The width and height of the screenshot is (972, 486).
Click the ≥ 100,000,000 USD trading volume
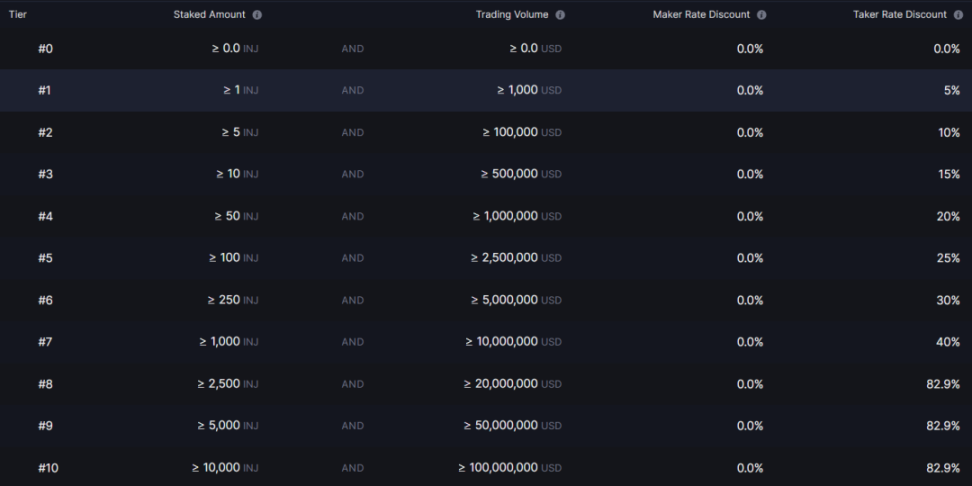[x=509, y=468]
